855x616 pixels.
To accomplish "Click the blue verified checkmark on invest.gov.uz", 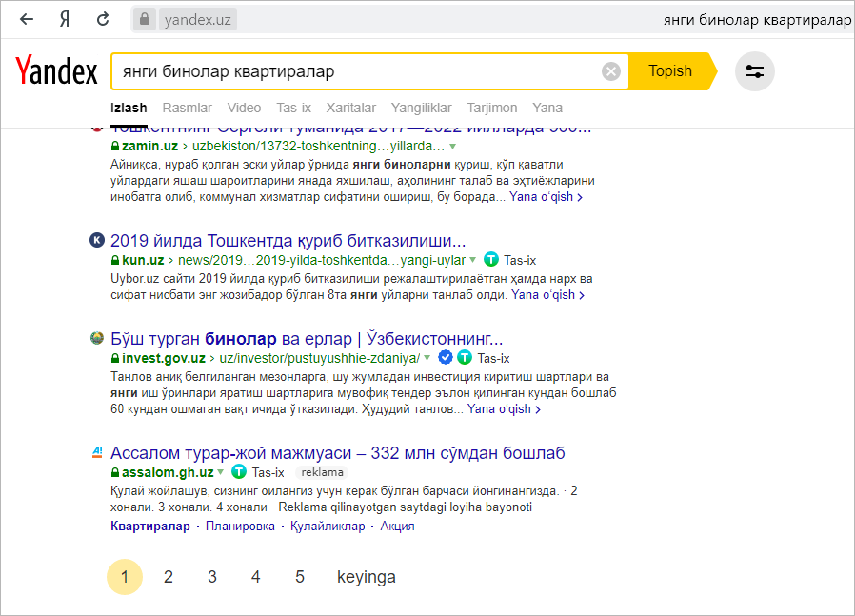I will click(x=446, y=358).
